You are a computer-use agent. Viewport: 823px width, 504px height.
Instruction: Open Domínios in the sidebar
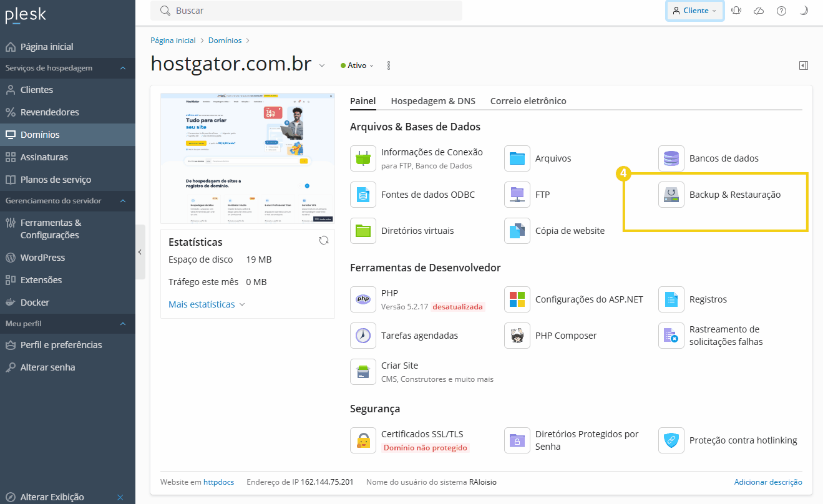pos(67,135)
